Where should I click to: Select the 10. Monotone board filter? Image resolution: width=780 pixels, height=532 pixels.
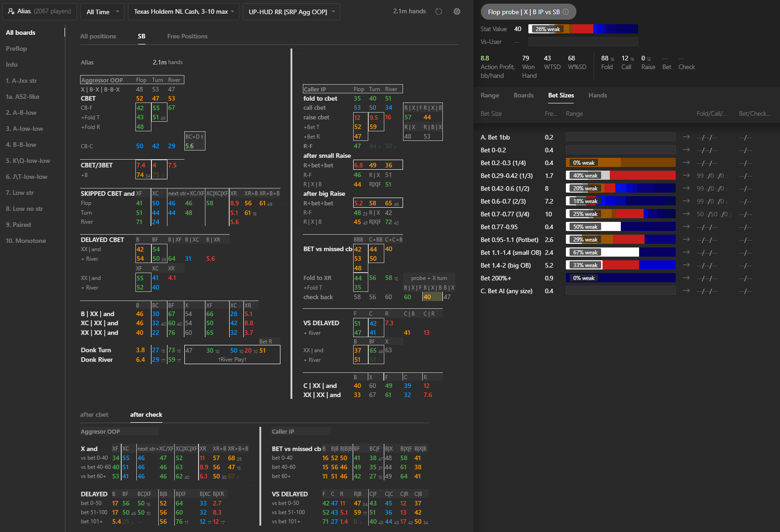26,241
